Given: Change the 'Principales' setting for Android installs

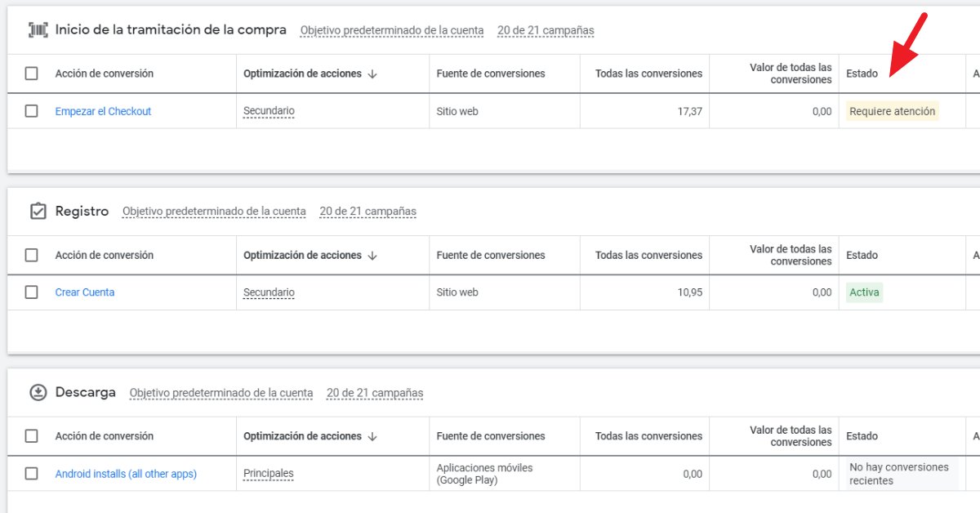Looking at the screenshot, I should click(268, 473).
